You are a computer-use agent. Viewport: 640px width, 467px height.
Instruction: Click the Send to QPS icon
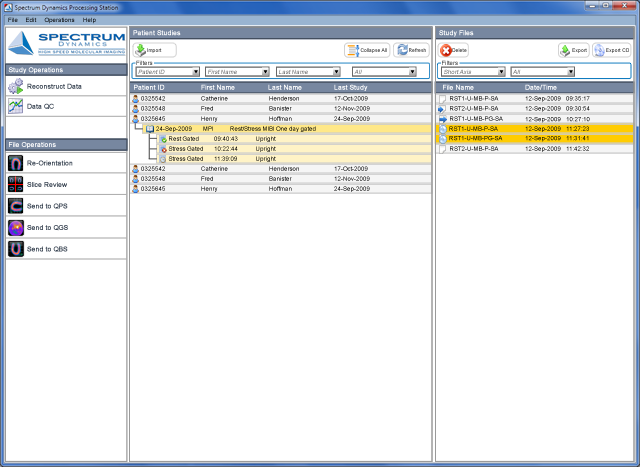pyautogui.click(x=16, y=206)
